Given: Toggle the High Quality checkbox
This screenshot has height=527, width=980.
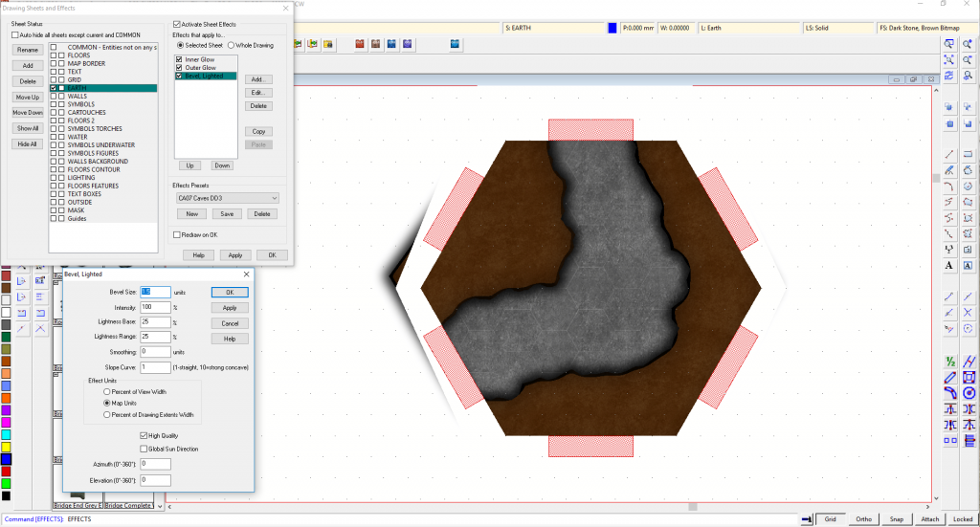Looking at the screenshot, I should point(144,435).
